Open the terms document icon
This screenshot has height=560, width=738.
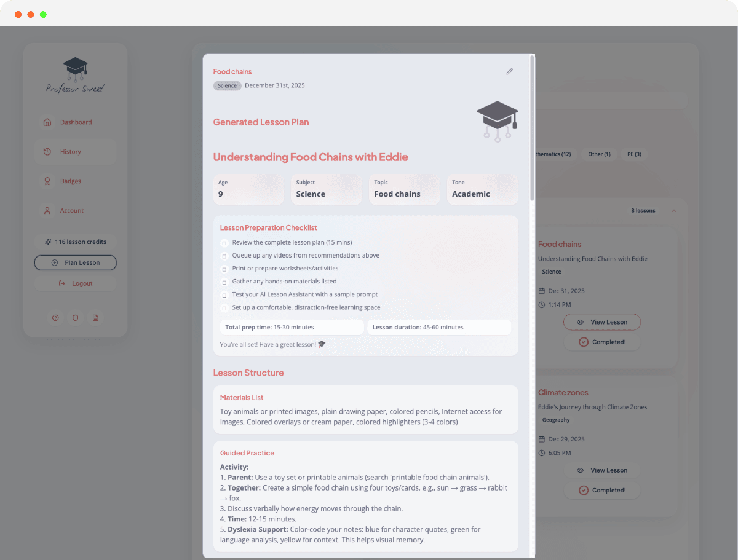point(95,318)
